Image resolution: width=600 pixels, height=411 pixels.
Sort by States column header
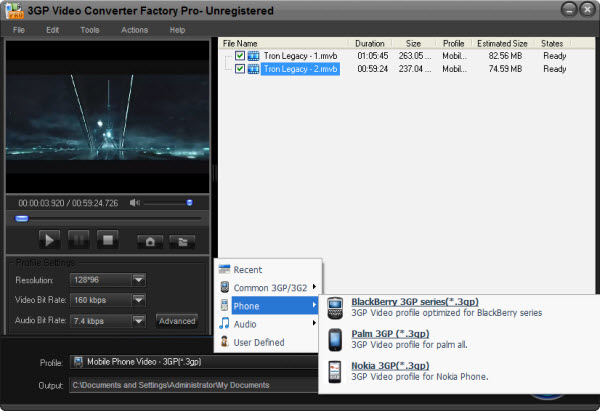pos(552,44)
